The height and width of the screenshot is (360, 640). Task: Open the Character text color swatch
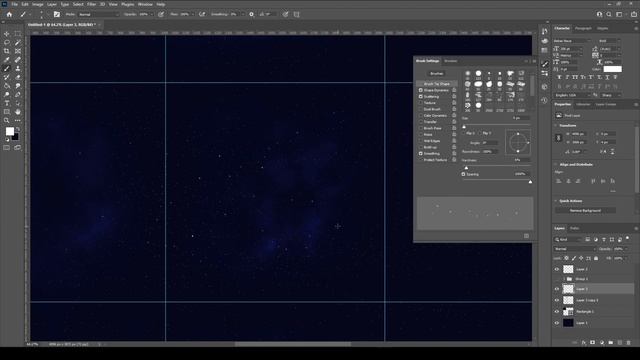click(x=613, y=69)
